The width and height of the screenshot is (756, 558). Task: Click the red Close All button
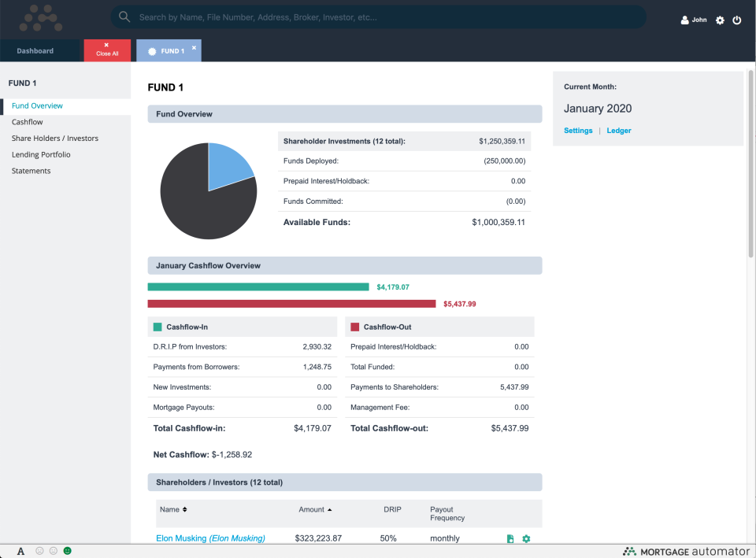pyautogui.click(x=107, y=50)
